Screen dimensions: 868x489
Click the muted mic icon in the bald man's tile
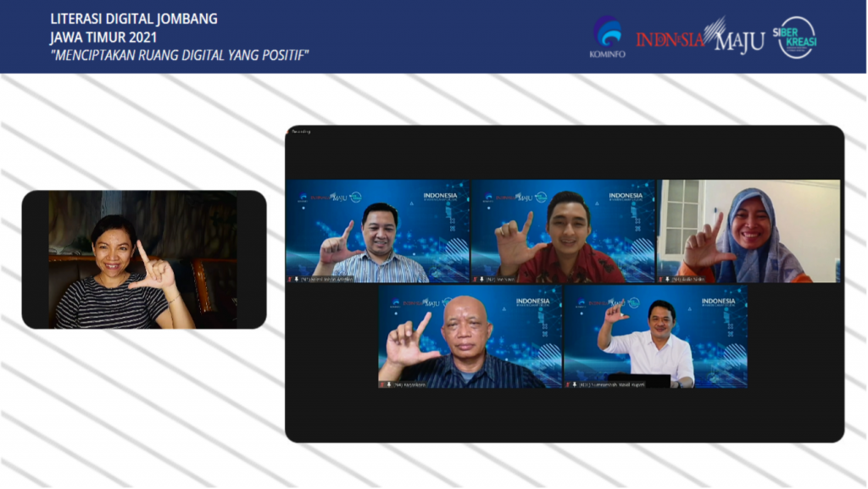[382, 385]
